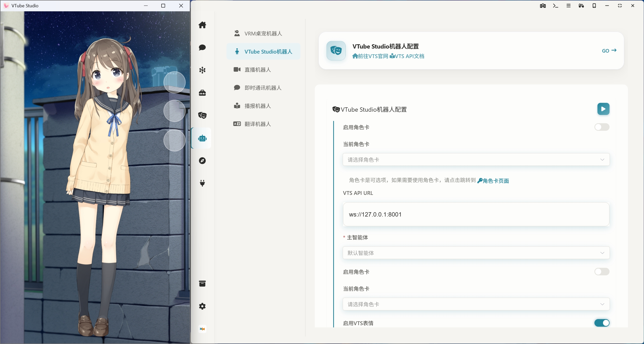
Task: Select the robot icon in the sidebar
Action: point(202,138)
